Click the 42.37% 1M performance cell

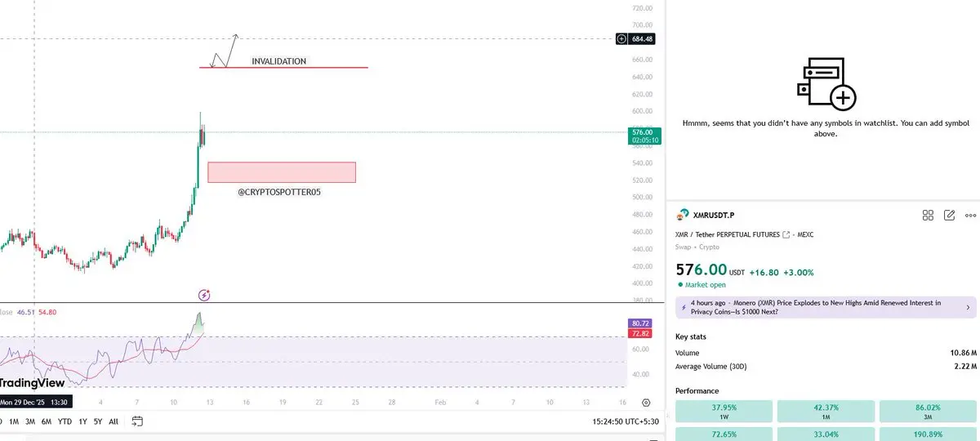tap(825, 411)
